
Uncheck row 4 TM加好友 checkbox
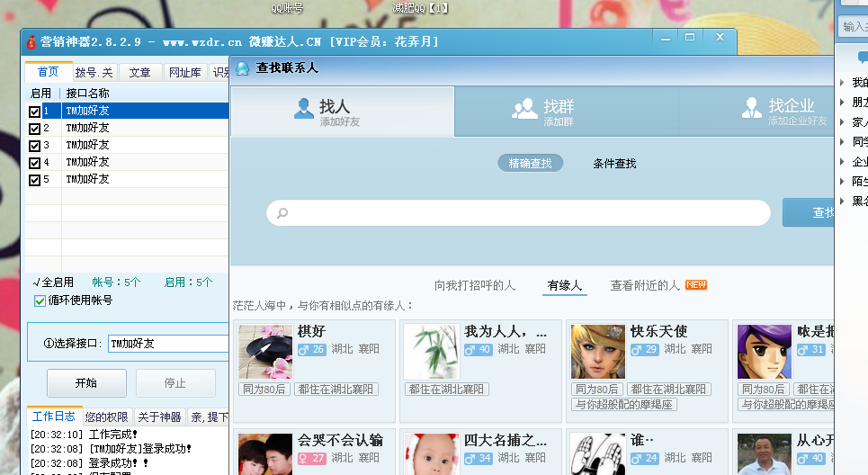pyautogui.click(x=34, y=164)
